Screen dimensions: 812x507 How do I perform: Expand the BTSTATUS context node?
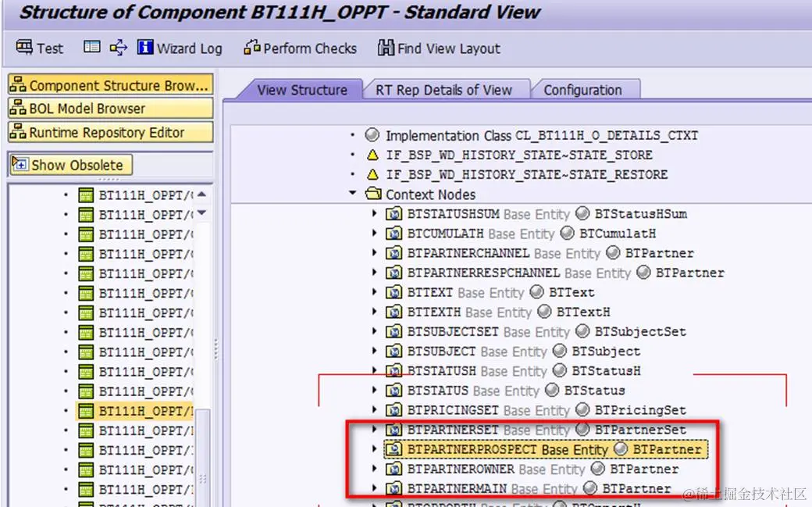point(374,390)
